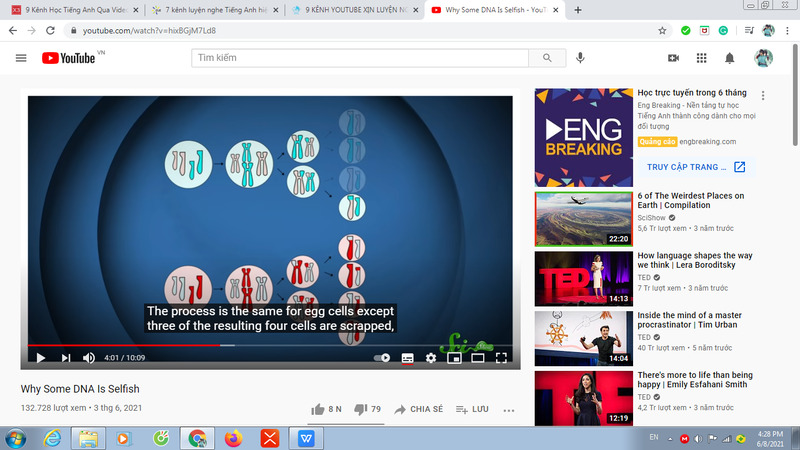Click the browser address bar URL
Screen dimensions: 800x450
tap(149, 31)
